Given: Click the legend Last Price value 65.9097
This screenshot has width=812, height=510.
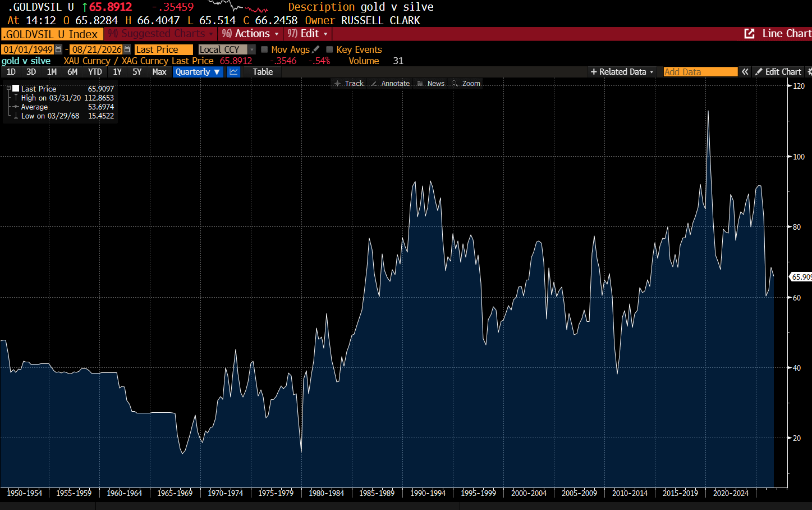Looking at the screenshot, I should tap(101, 89).
